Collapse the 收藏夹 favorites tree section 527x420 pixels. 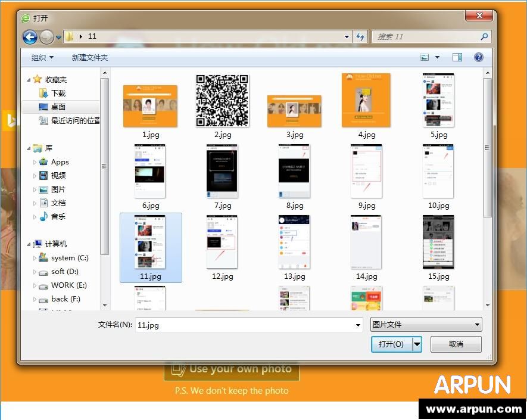(x=29, y=80)
